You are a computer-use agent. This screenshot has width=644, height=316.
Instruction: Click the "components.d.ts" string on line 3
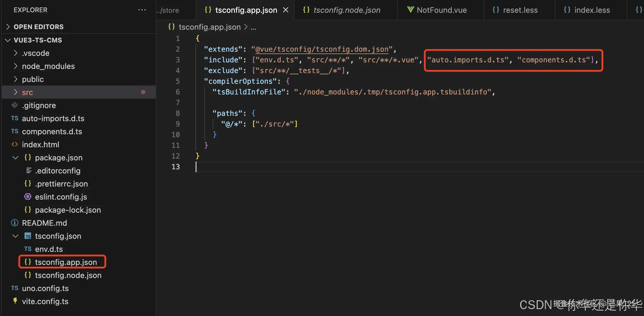[x=554, y=60]
